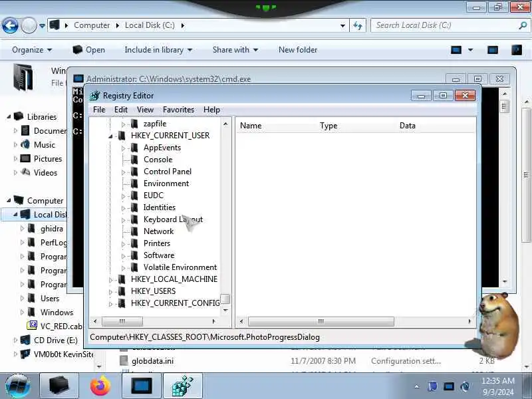Click the address bar refresh icon
Screen dimensions: 532x399
[x=358, y=25]
